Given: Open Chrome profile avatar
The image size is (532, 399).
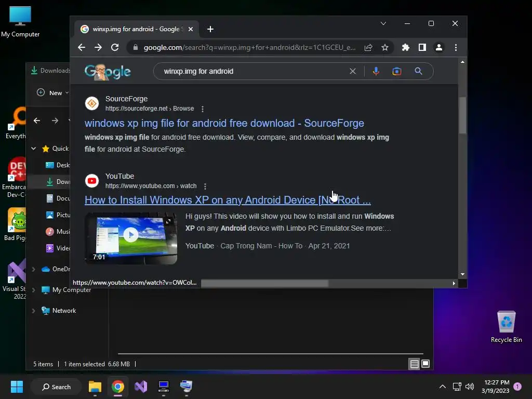Looking at the screenshot, I should point(438,47).
